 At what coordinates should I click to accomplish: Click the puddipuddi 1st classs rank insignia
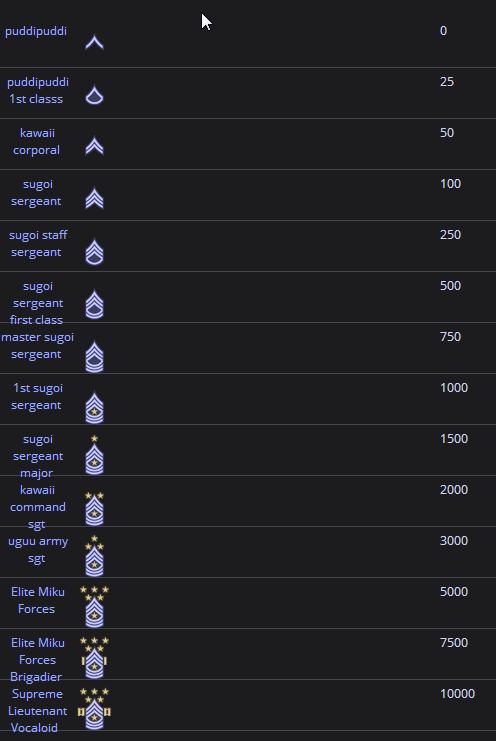point(94,94)
